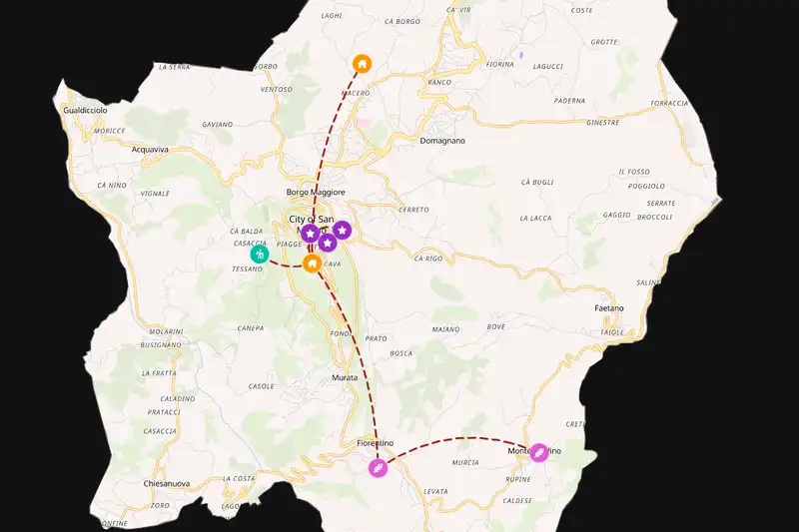Image resolution: width=799 pixels, height=532 pixels.
Task: Click the FONDI label
Action: tap(340, 333)
